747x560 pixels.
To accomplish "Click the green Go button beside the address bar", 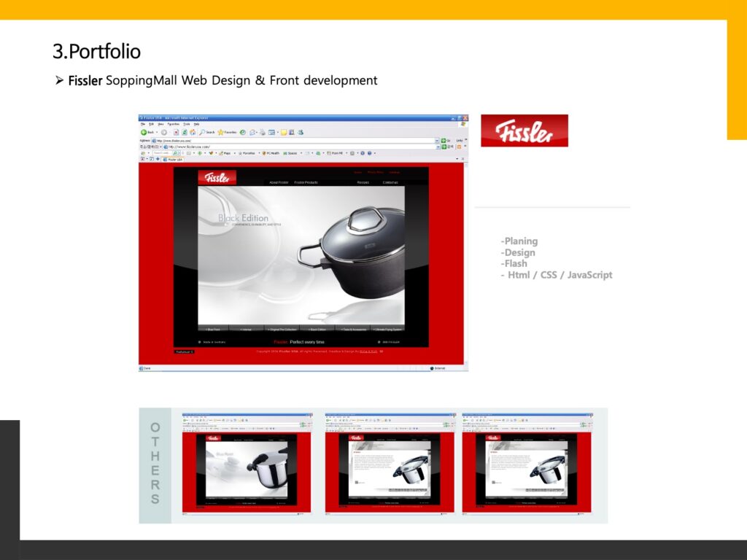I will point(444,140).
